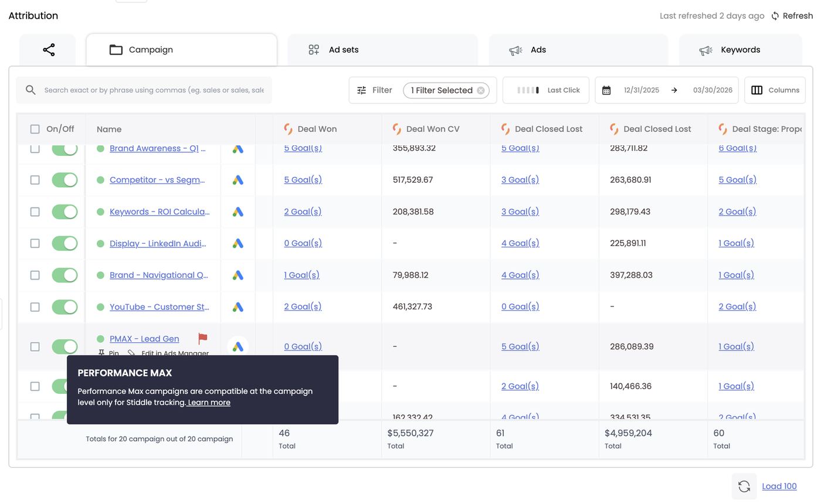Open the Filter options
Screen dimensions: 821x504
374,90
